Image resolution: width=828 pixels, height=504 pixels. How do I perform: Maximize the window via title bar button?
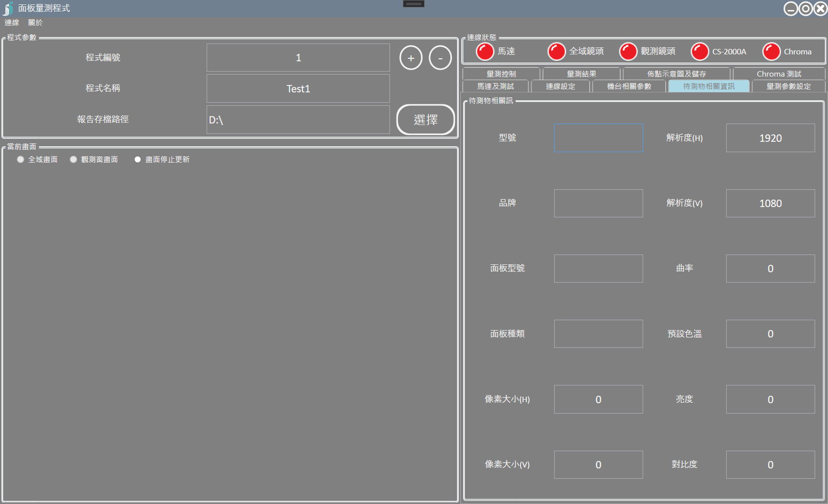(806, 8)
